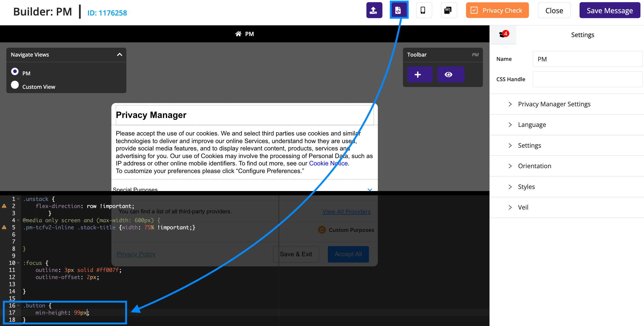The width and height of the screenshot is (644, 326).
Task: Fold code block at line 1 arrow
Action: coord(18,199)
